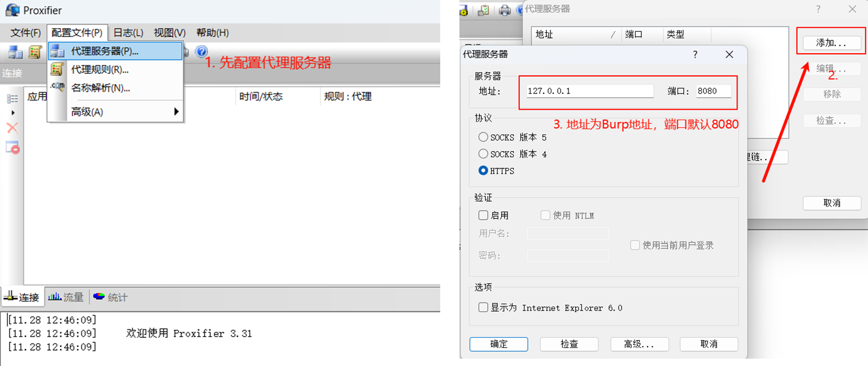Click the printer icon in right window toolbar
This screenshot has height=366, width=868.
(x=505, y=10)
